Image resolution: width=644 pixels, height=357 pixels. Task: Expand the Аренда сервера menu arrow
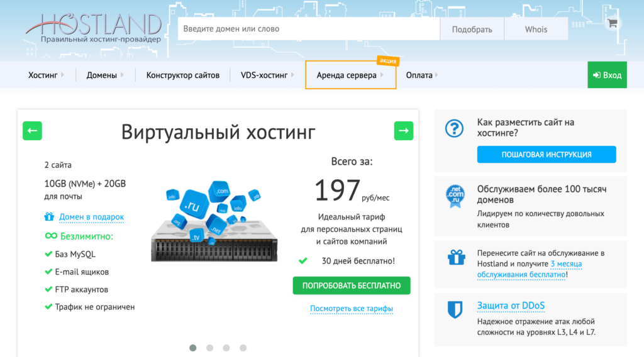pyautogui.click(x=382, y=75)
